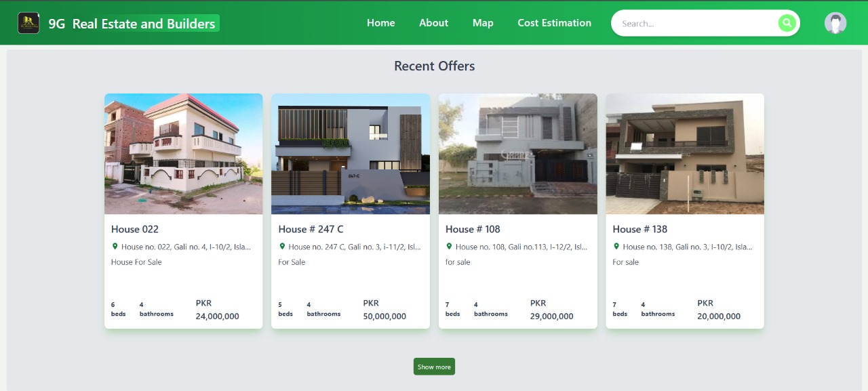
Task: Select the House # 108 image
Action: (517, 154)
